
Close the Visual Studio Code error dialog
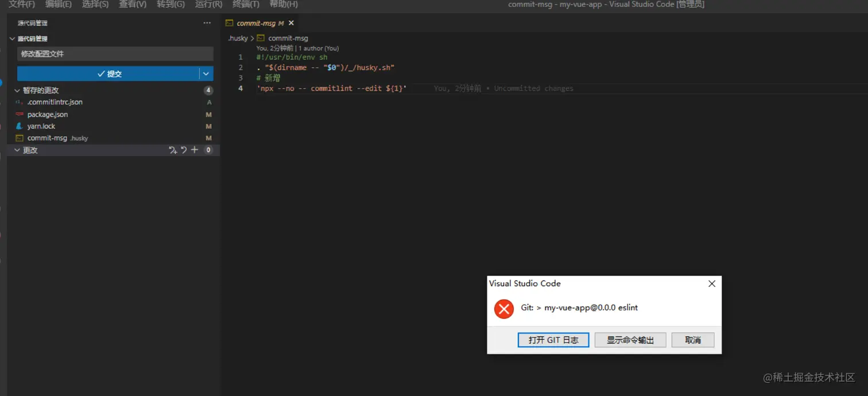712,284
